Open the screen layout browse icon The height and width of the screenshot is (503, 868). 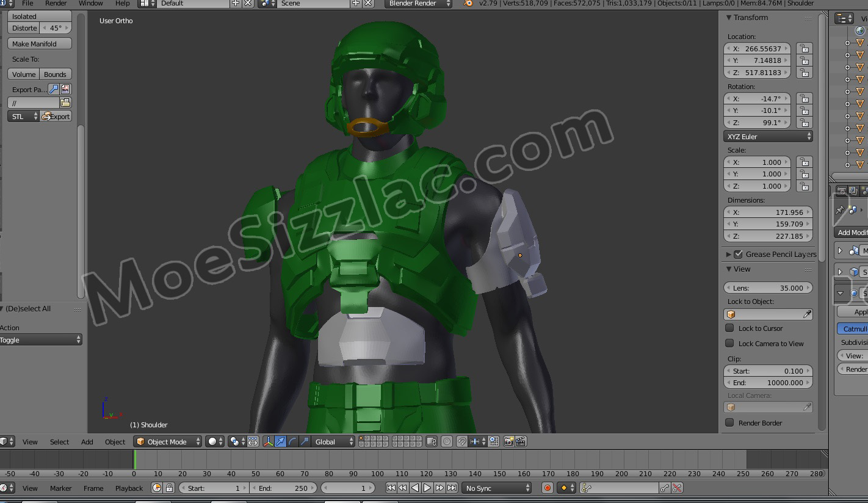pyautogui.click(x=146, y=3)
